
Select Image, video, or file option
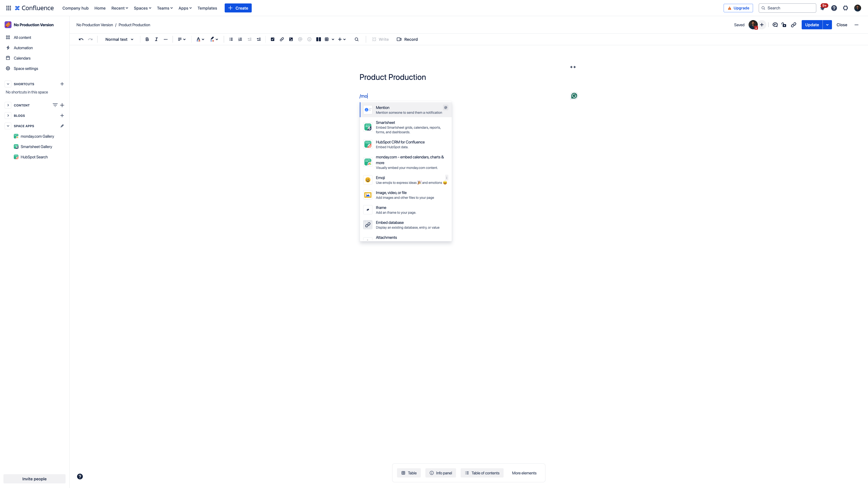click(x=406, y=195)
